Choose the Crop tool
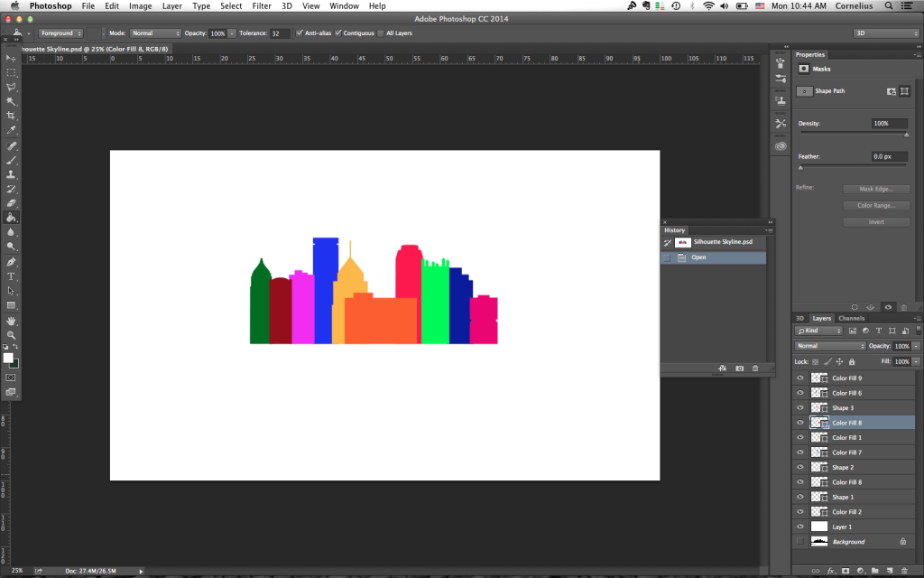Screen dimensions: 924x578 coord(12,116)
